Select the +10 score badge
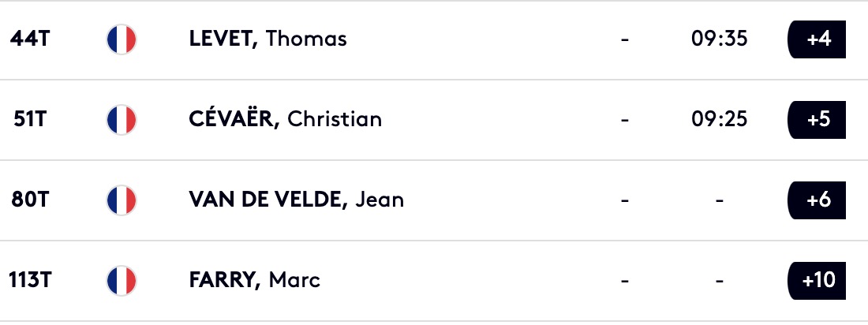The width and height of the screenshot is (868, 325). [x=817, y=281]
